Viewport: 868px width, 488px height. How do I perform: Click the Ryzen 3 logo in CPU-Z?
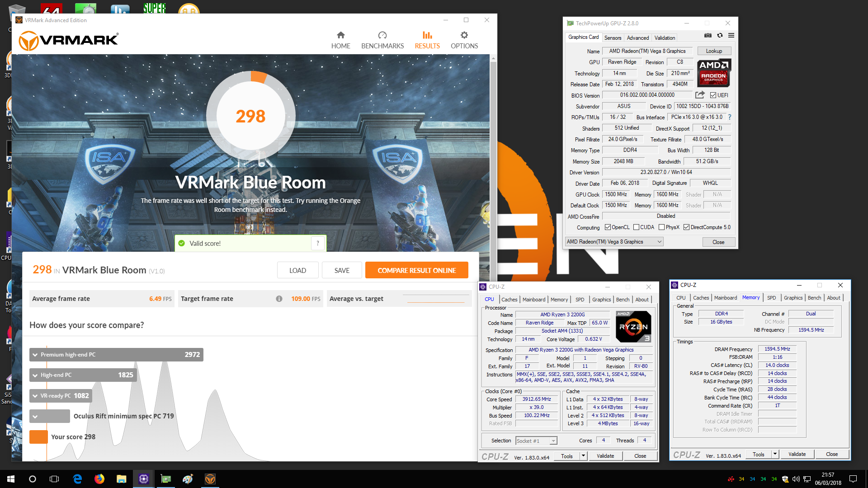633,326
